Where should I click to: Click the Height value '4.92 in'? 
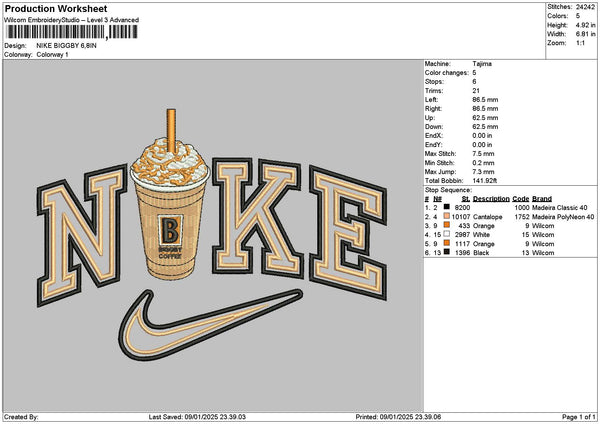pyautogui.click(x=585, y=25)
